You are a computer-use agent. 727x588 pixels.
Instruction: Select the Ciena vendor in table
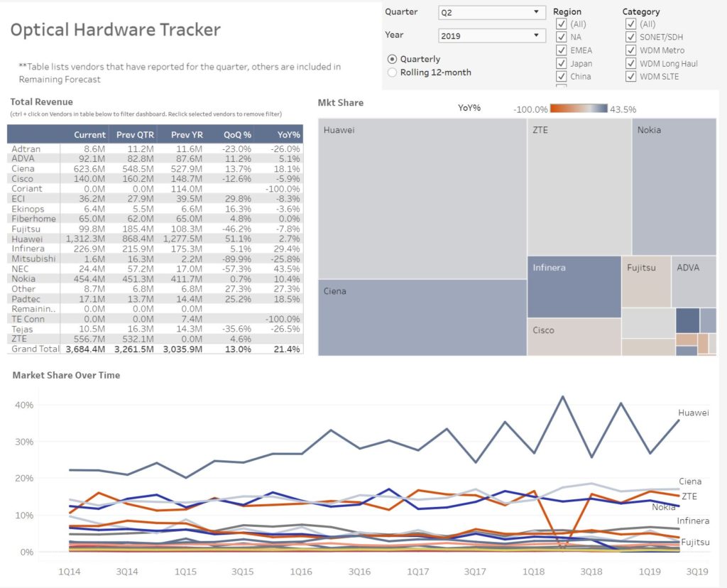coord(23,169)
